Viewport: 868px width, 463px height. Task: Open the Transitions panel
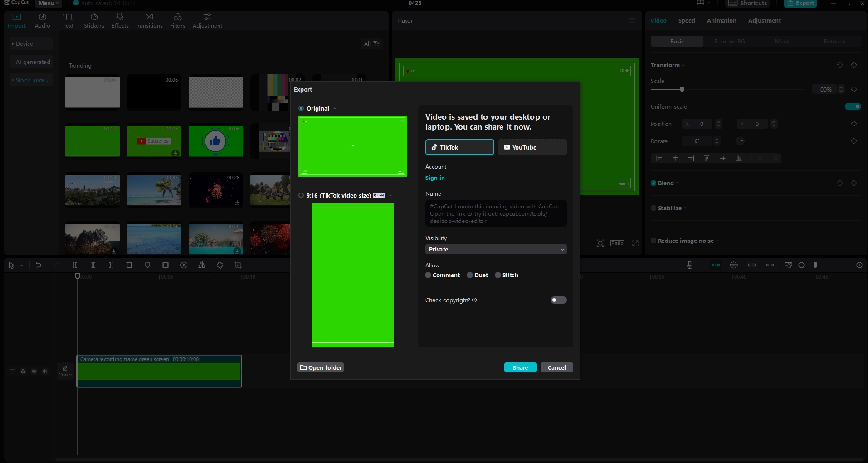click(x=148, y=20)
